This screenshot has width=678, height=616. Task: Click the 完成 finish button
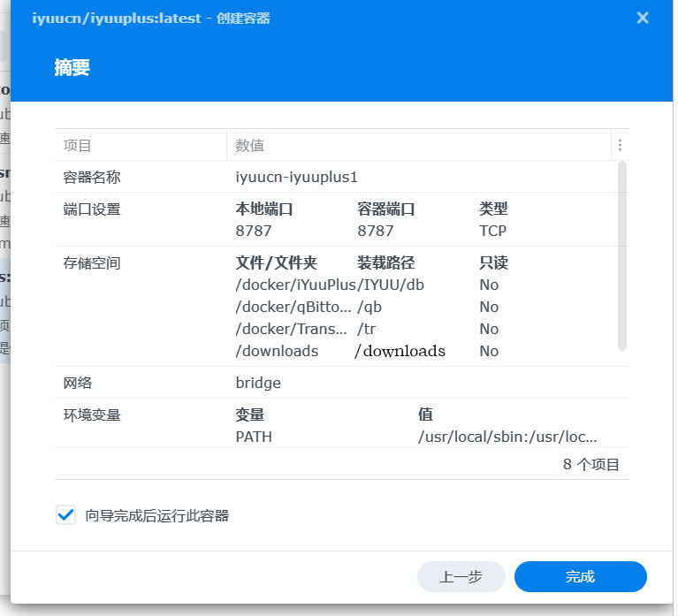click(x=580, y=576)
